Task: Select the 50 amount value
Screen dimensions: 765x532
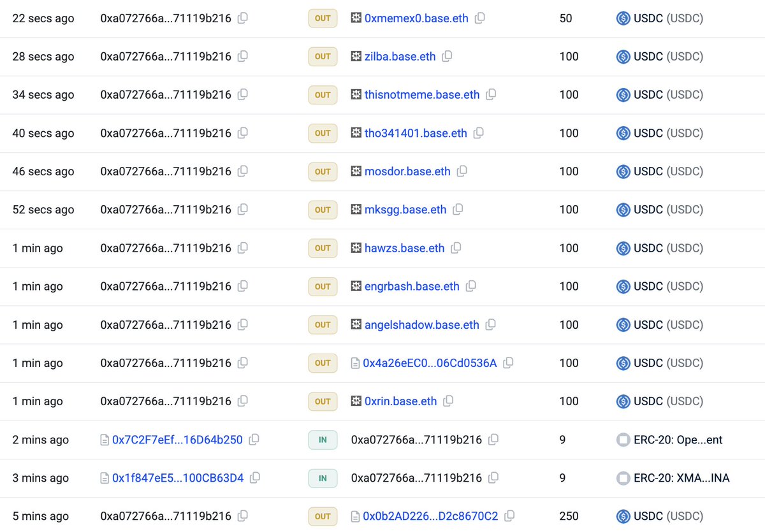Action: pyautogui.click(x=566, y=18)
